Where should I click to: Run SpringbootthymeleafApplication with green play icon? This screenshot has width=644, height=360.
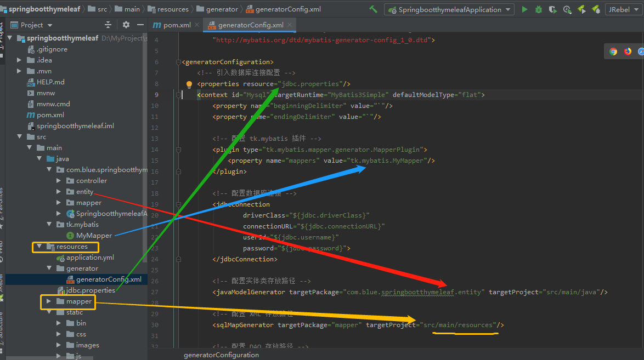(524, 9)
